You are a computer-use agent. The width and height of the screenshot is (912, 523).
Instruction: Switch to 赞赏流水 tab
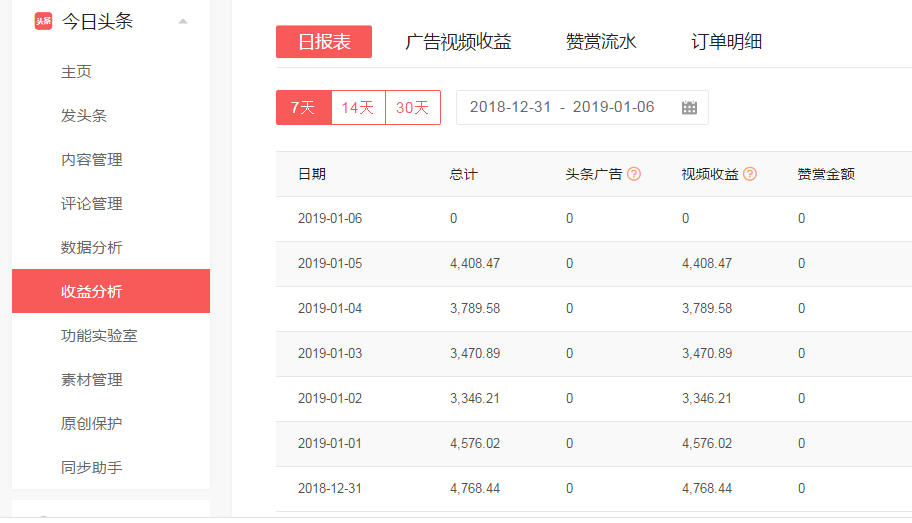(601, 41)
